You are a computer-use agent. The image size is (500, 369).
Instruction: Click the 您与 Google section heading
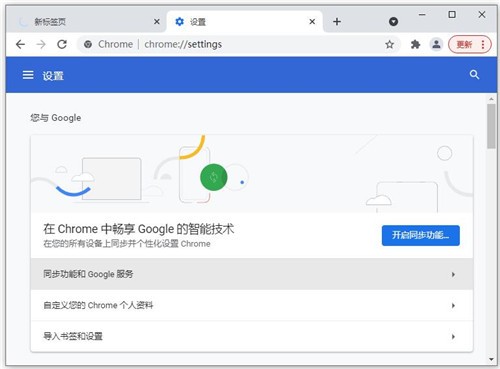click(x=56, y=118)
